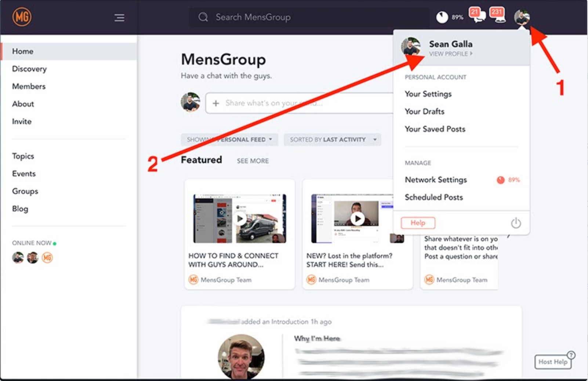Open Members in the sidebar

click(x=29, y=86)
